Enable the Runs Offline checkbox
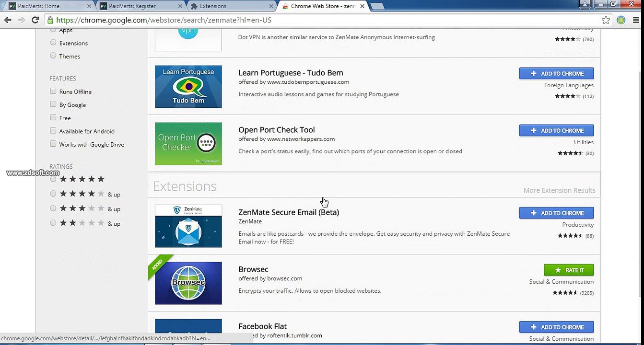The height and width of the screenshot is (345, 644). pyautogui.click(x=53, y=91)
